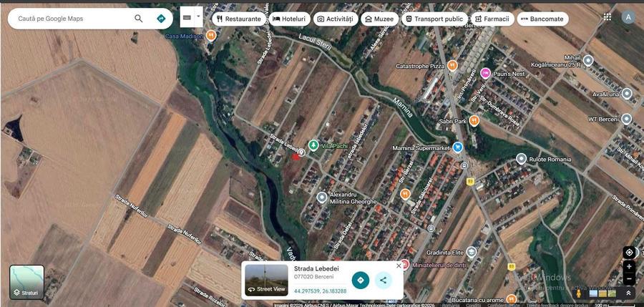Toggle the Farmacii filter chip
The image size is (644, 307).
491,19
